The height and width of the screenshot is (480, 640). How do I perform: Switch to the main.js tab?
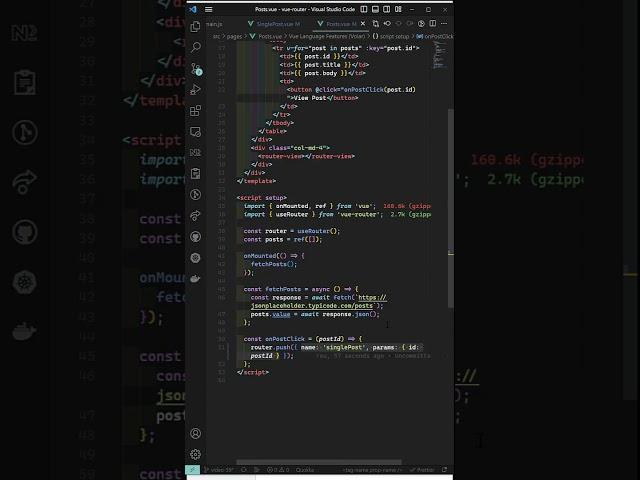pyautogui.click(x=215, y=24)
